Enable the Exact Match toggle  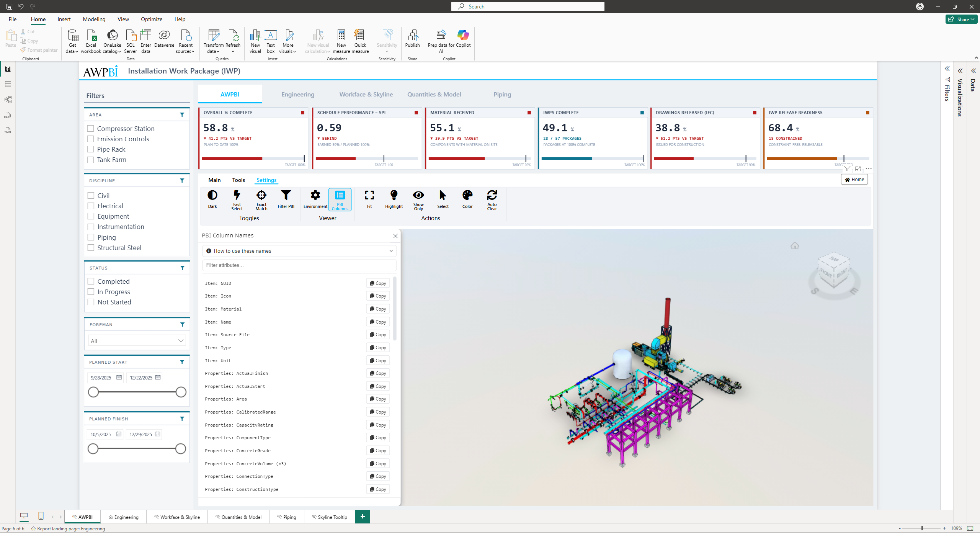(x=261, y=200)
